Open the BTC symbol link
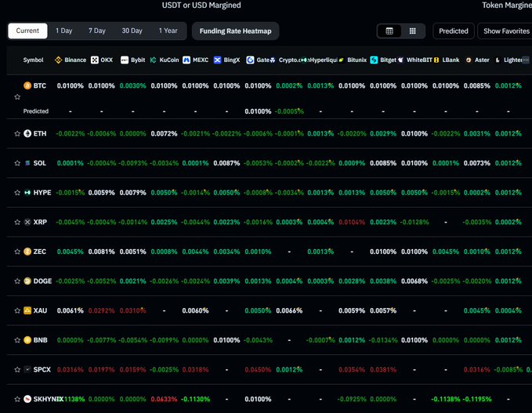 point(40,85)
